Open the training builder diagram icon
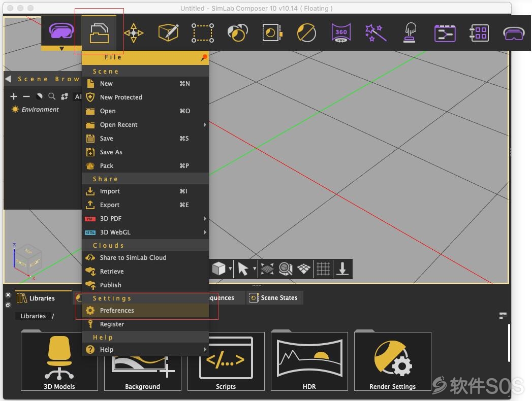Viewport: 532px width, 401px height. pyautogui.click(x=445, y=33)
